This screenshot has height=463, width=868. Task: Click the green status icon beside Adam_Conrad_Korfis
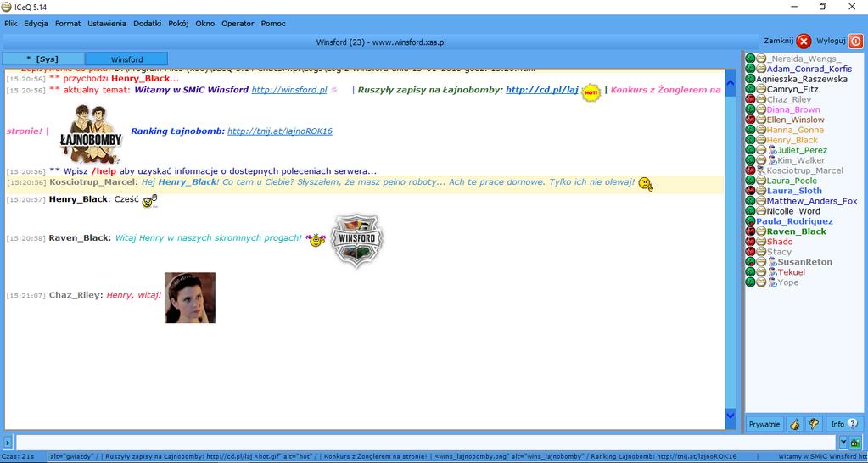[x=750, y=70]
